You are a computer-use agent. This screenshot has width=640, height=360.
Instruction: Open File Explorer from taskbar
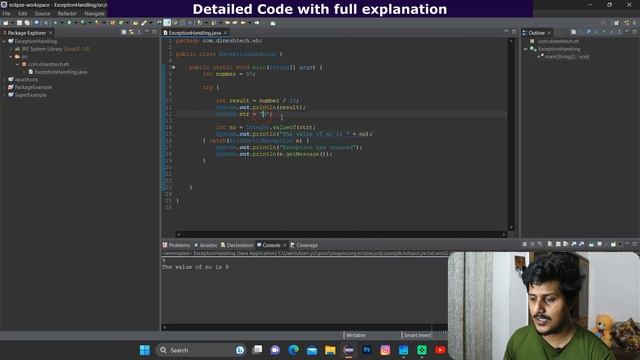click(x=330, y=350)
